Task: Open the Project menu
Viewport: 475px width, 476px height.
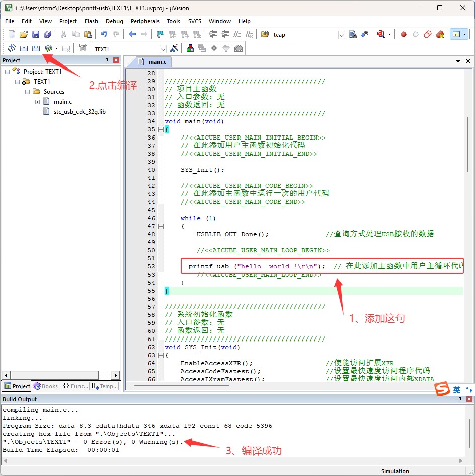Action: click(x=68, y=21)
